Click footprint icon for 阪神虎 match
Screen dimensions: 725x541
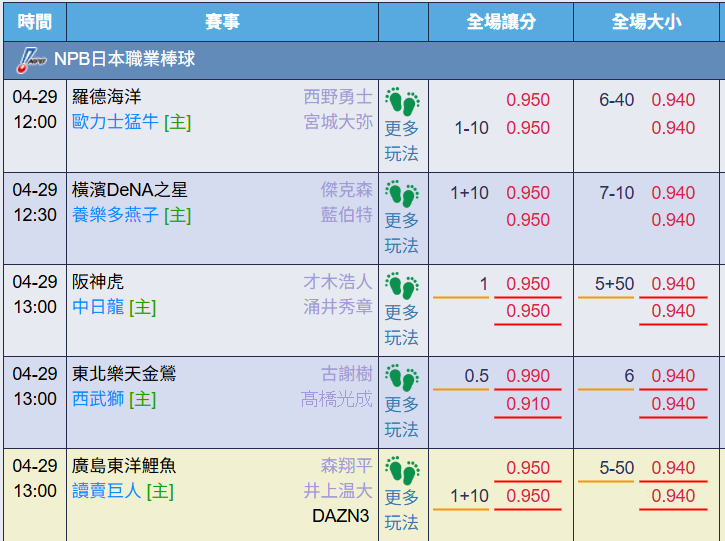click(402, 286)
